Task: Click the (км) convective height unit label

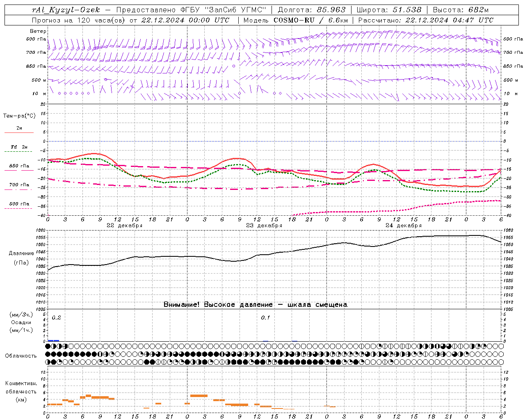Action: [x=21, y=399]
